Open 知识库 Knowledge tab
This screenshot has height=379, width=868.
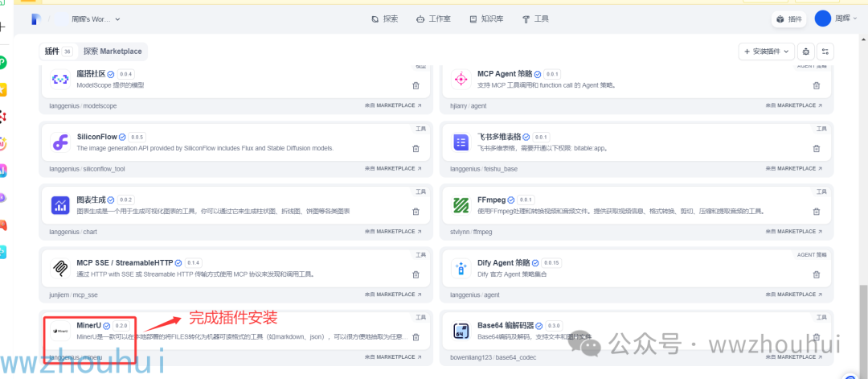486,19
